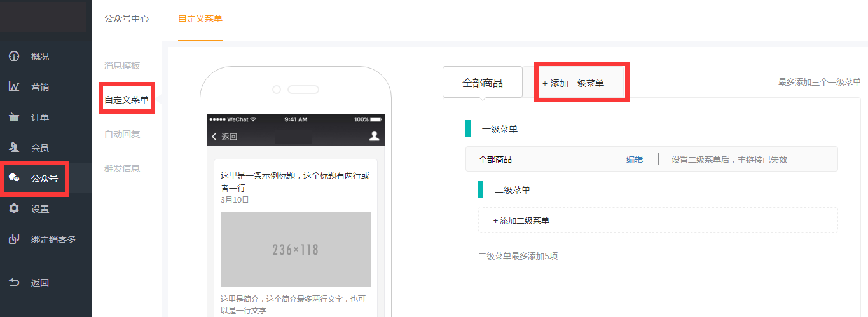Go to 群发信息 submenu item

(x=122, y=168)
